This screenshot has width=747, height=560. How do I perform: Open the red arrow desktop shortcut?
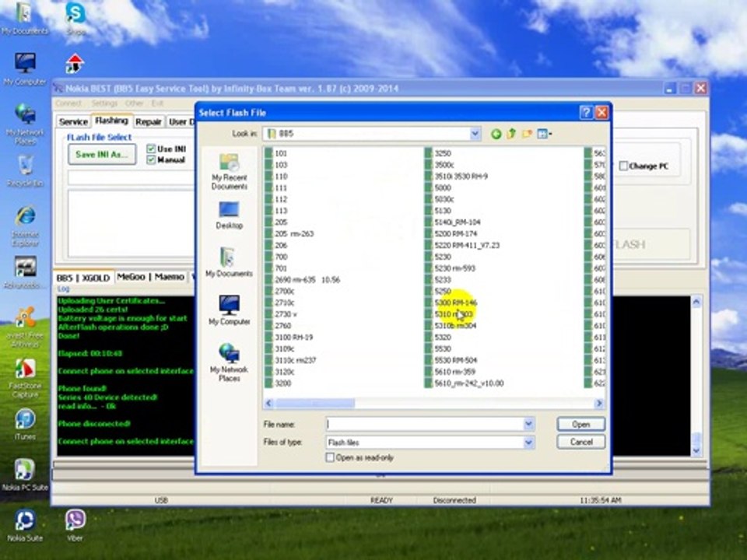pos(75,63)
